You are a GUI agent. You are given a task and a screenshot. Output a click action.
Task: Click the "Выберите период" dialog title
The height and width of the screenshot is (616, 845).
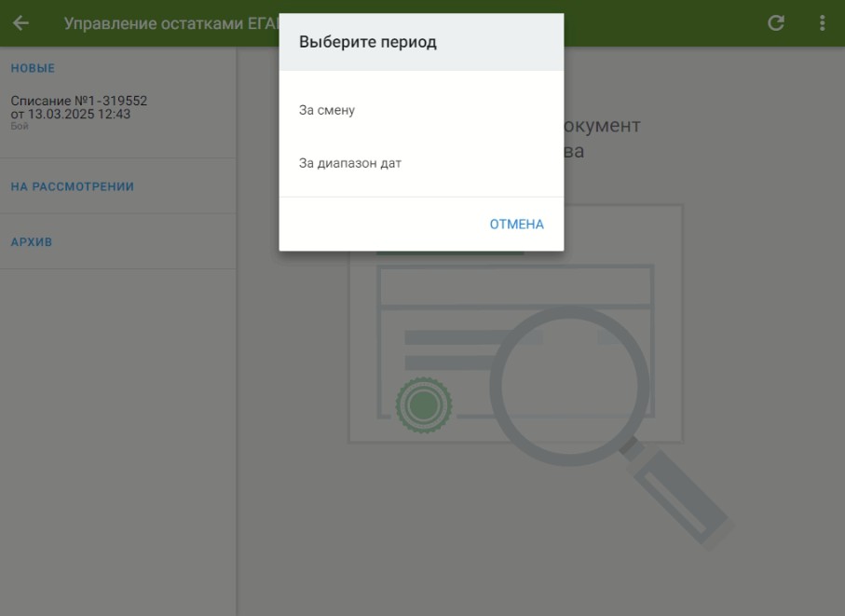point(368,42)
